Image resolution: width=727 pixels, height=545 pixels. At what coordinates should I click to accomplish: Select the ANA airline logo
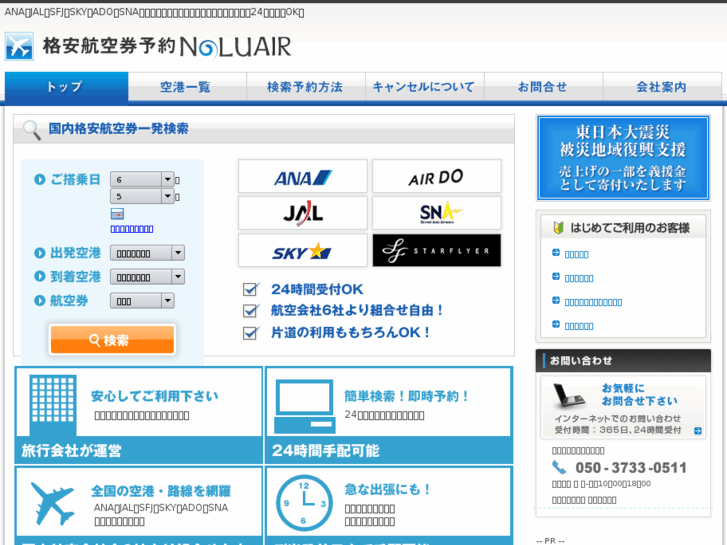point(303,176)
